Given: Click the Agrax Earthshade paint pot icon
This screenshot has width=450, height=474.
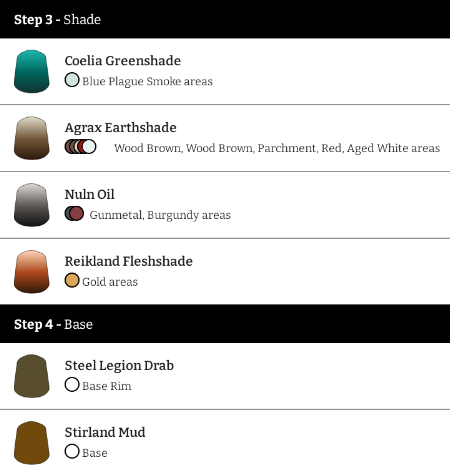Looking at the screenshot, I should coord(32,138).
